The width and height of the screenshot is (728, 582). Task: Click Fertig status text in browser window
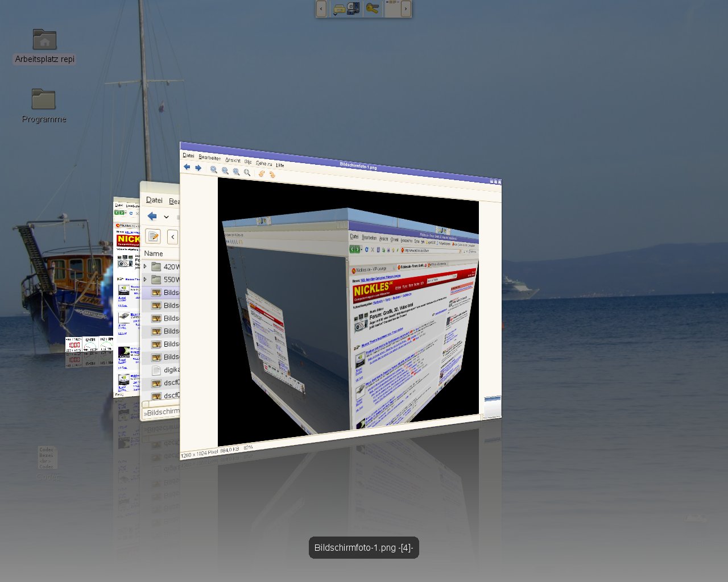[x=119, y=394]
